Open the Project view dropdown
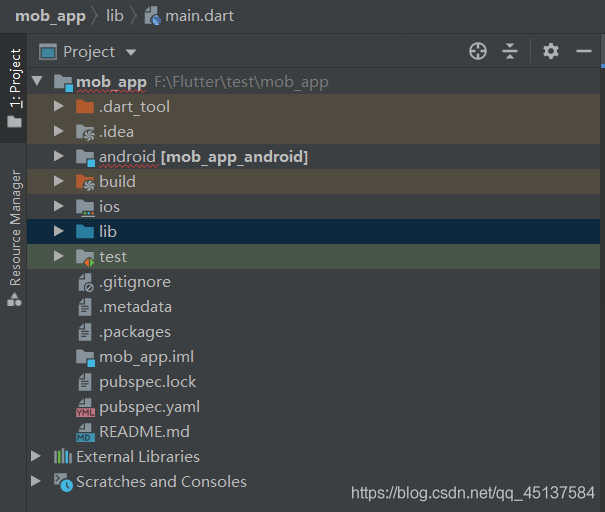The height and width of the screenshot is (512, 605). tap(131, 52)
